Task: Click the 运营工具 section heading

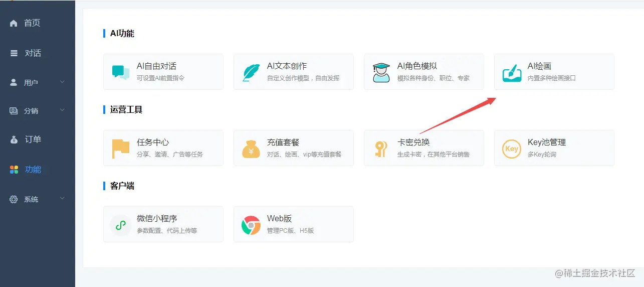Action: 126,110
